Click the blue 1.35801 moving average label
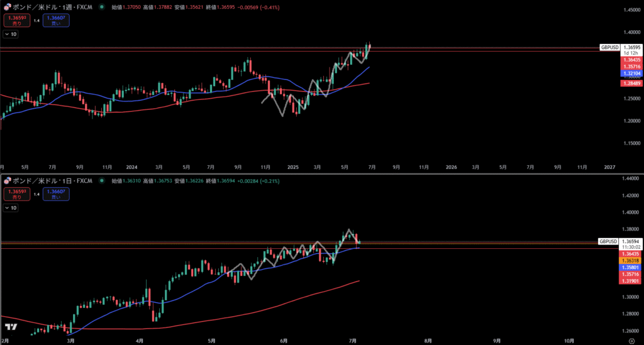 pos(630,268)
